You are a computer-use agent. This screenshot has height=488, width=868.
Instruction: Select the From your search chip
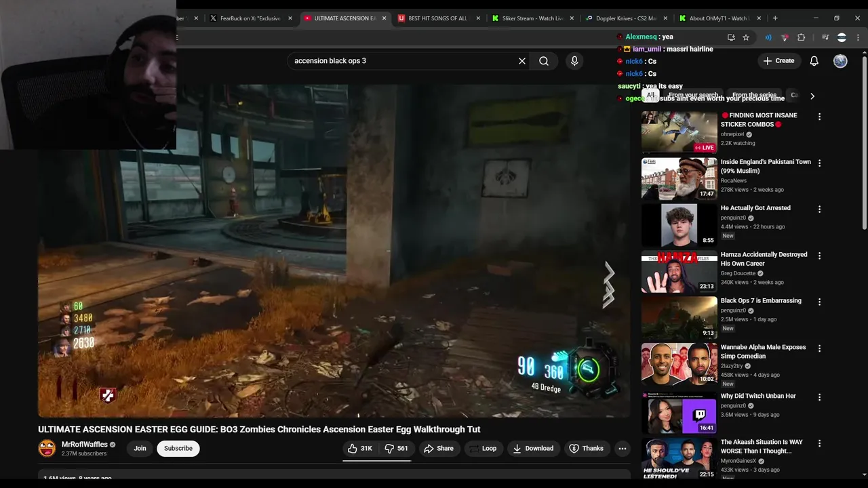tap(693, 96)
